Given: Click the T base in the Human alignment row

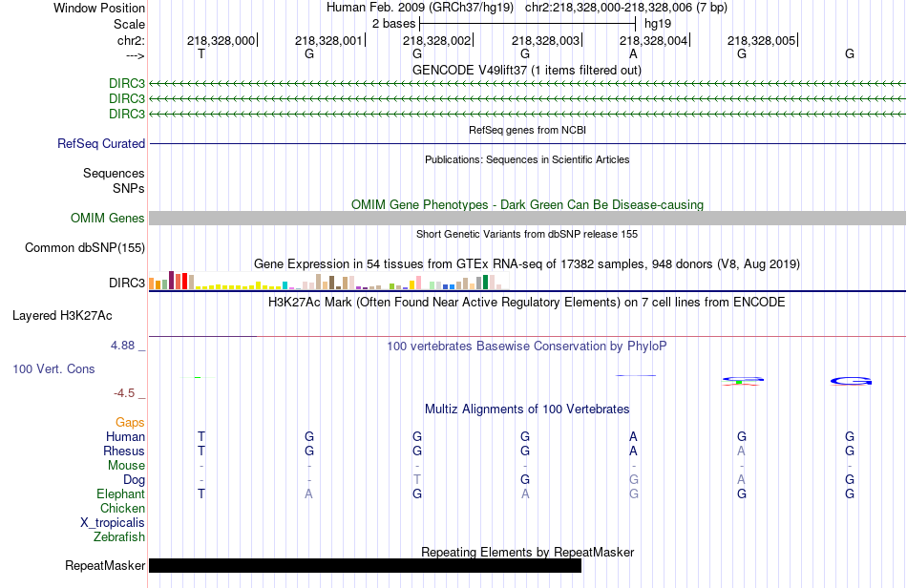Looking at the screenshot, I should coord(201,436).
